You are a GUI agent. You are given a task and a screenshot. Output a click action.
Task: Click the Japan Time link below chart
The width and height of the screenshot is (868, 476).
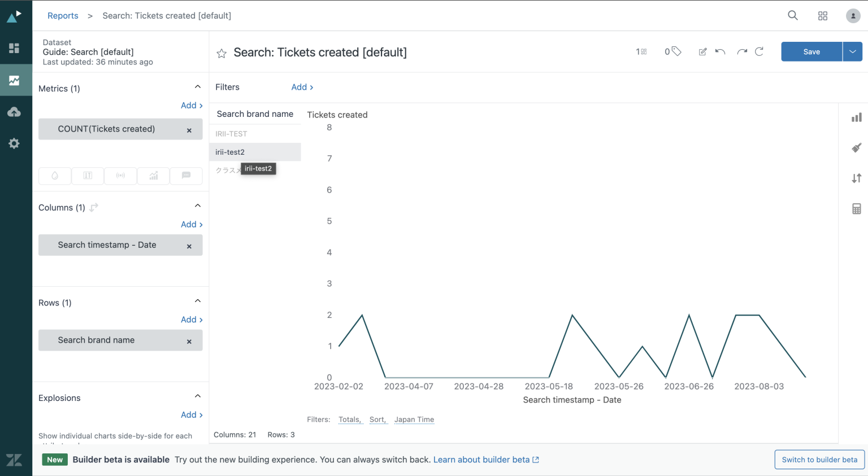(414, 420)
